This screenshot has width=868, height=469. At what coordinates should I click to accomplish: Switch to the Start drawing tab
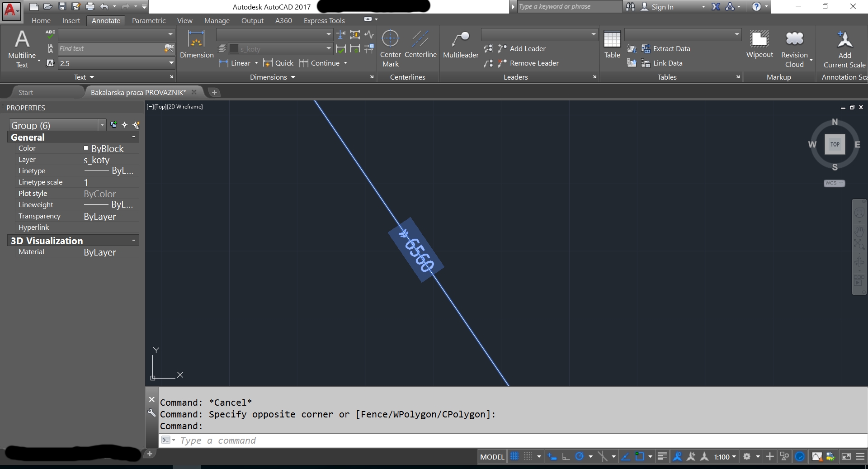(x=26, y=92)
